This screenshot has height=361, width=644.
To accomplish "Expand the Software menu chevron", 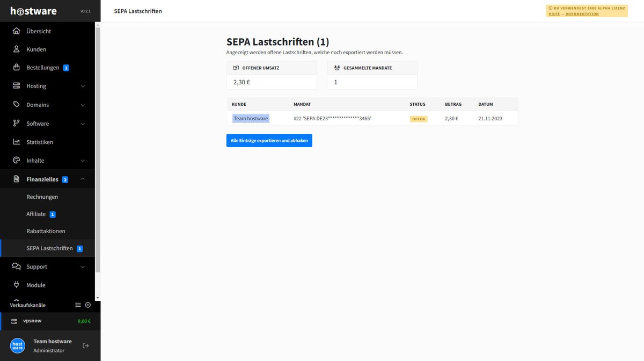I will (83, 124).
